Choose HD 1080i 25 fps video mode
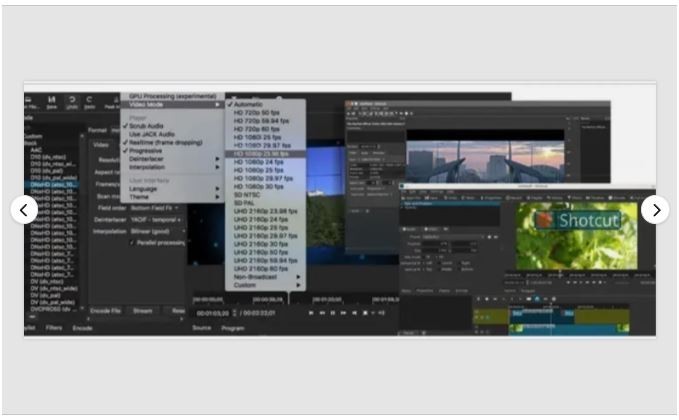679x420 pixels. [x=257, y=137]
